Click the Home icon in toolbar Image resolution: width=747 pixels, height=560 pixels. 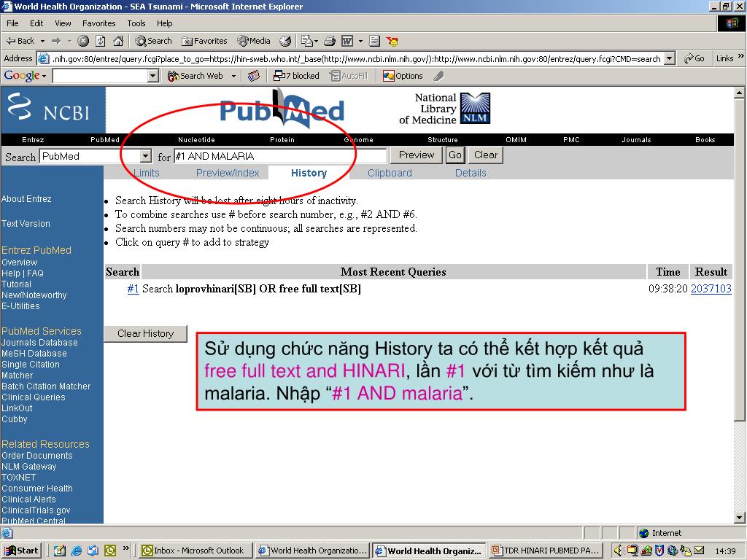(x=118, y=41)
